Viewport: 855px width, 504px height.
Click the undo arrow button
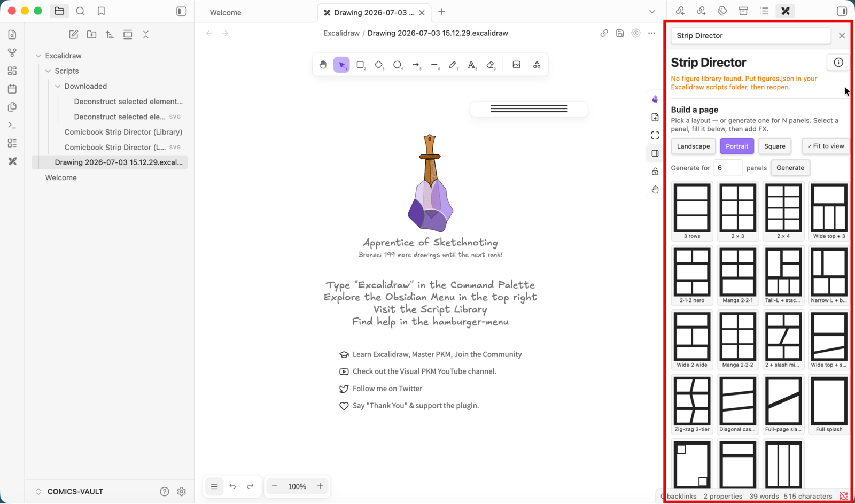pos(232,486)
